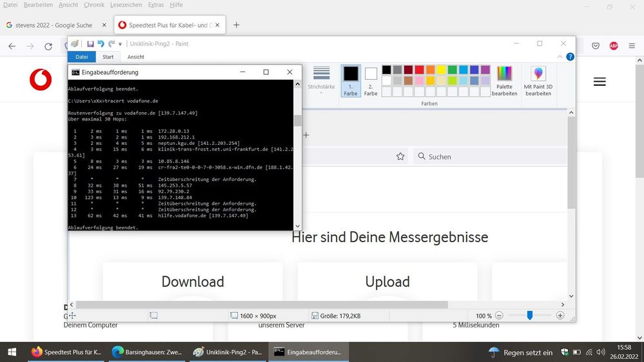Collapse the Paint ribbon with the chevron
644x362 pixels.
[560, 57]
